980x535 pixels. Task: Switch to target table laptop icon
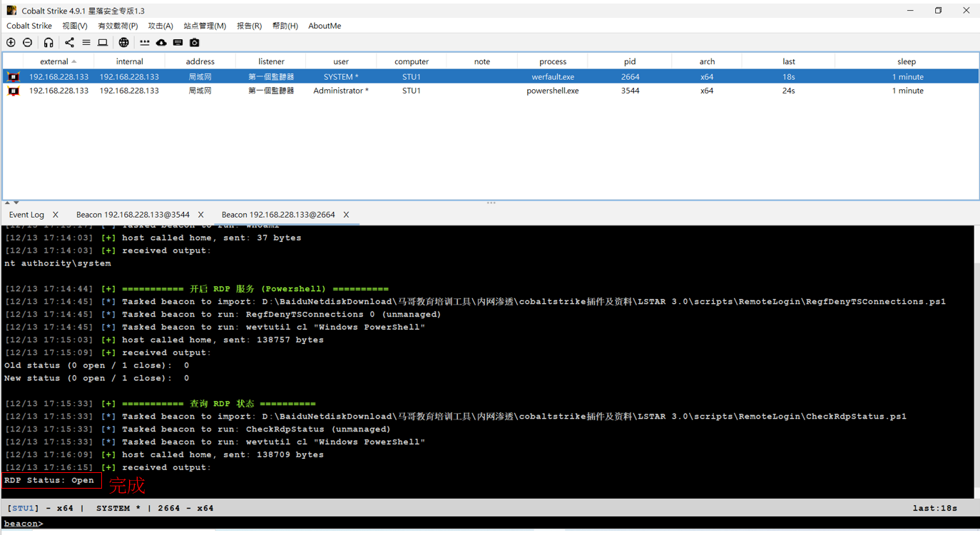point(103,43)
